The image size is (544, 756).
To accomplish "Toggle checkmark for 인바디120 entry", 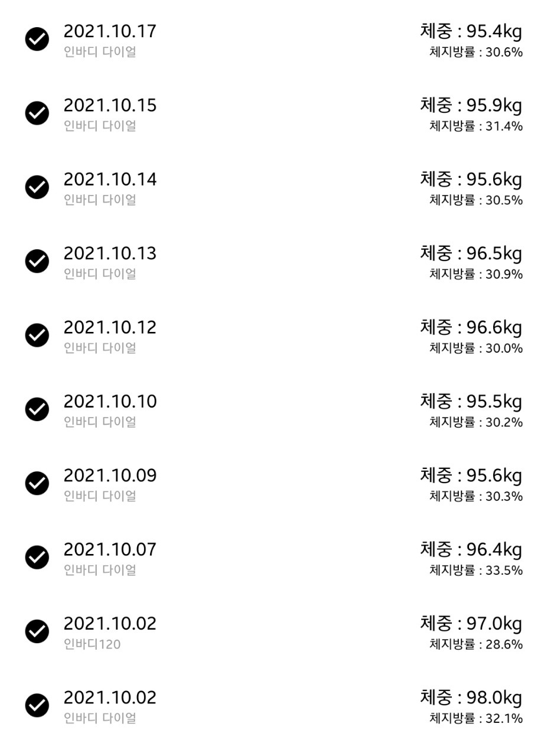I will [37, 631].
